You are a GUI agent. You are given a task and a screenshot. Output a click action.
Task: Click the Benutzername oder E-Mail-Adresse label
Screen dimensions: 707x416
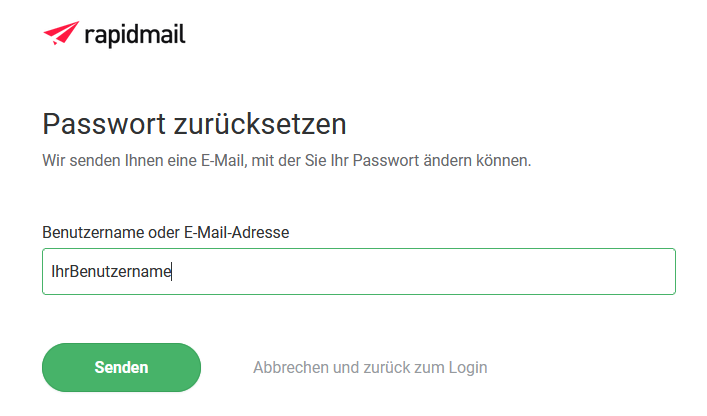coord(165,233)
